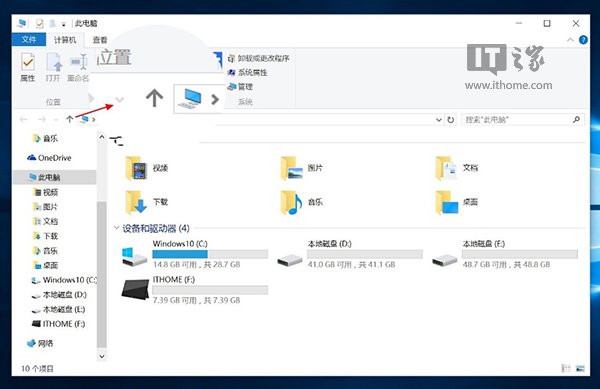Click quick access properties checkmark icon

point(39,24)
